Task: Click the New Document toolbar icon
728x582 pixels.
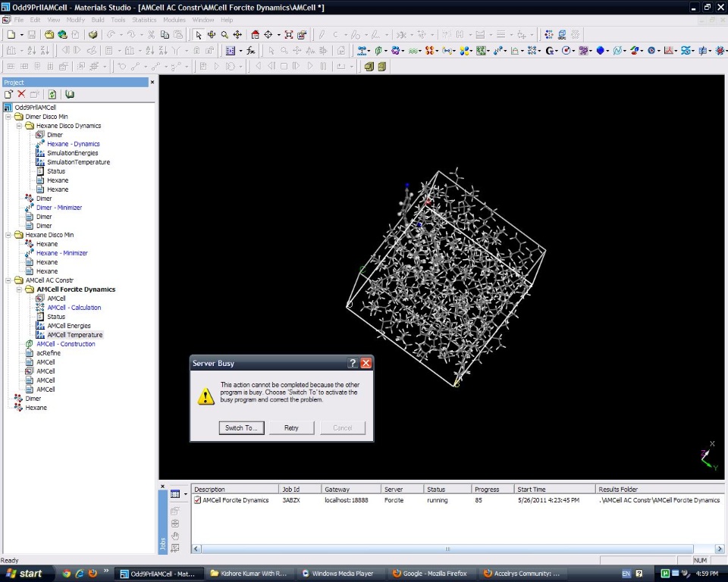Action: 10,35
